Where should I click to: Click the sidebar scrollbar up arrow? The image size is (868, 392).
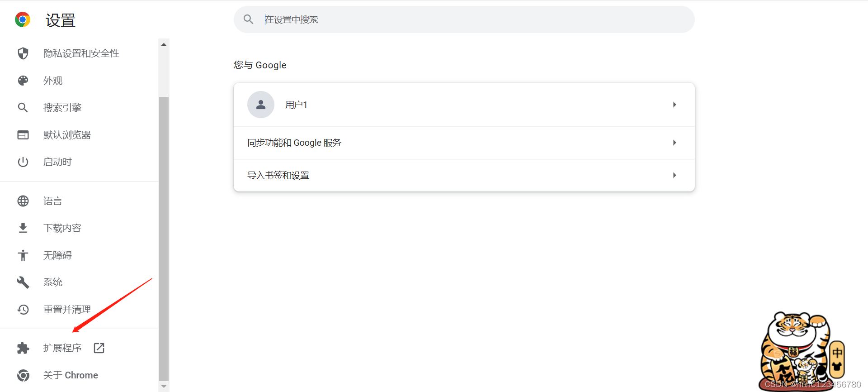[x=164, y=44]
